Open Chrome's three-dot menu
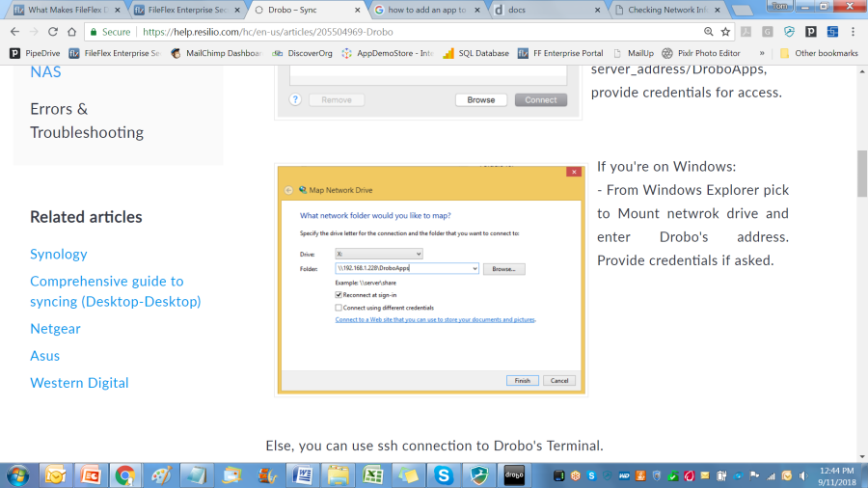This screenshot has height=488, width=868. [x=854, y=32]
